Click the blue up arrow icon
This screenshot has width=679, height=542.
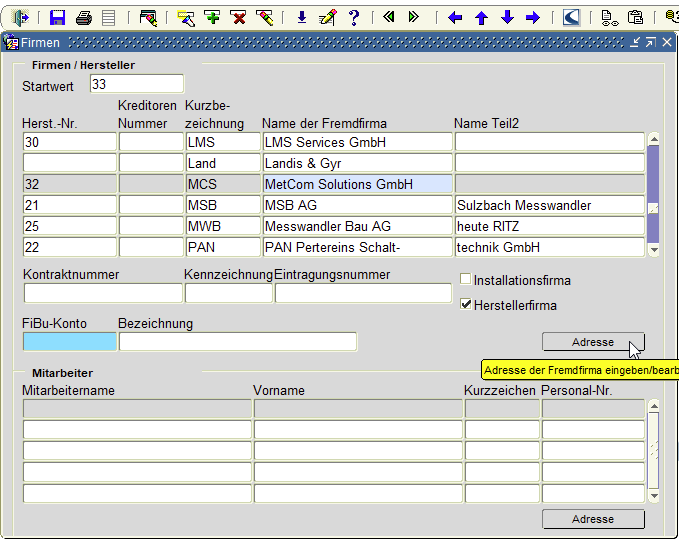coord(481,18)
